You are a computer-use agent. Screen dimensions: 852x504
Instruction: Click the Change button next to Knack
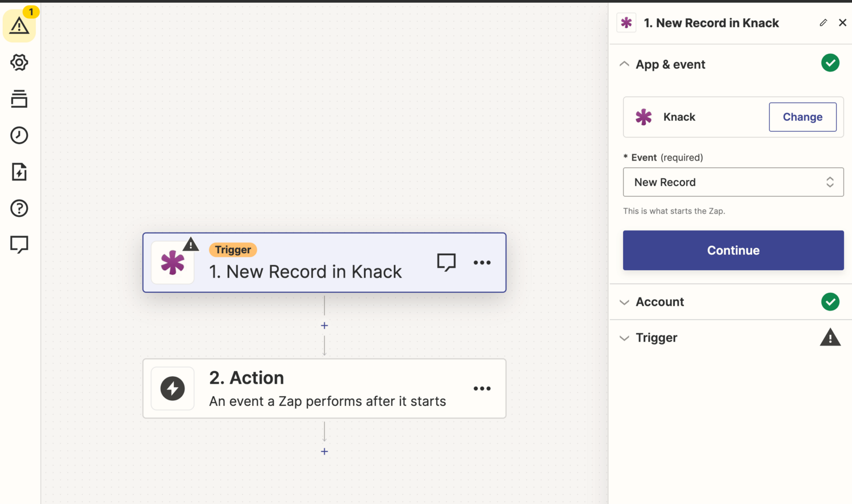pos(802,117)
